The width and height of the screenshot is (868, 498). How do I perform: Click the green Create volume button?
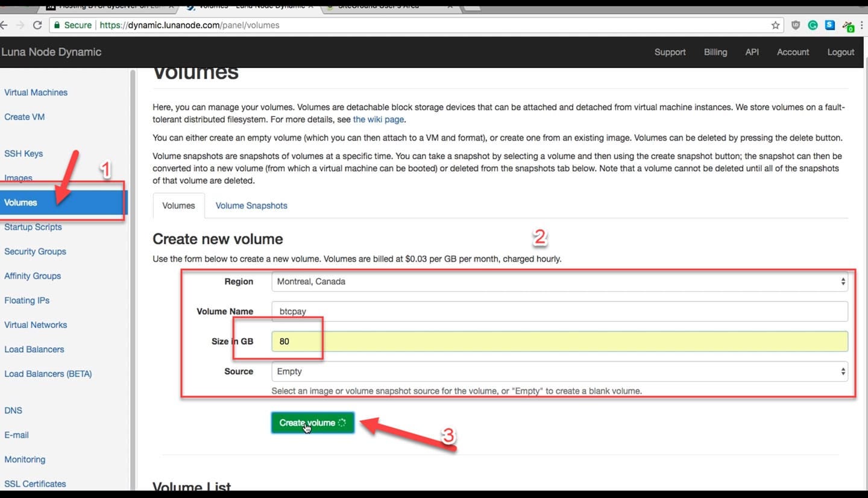point(312,423)
